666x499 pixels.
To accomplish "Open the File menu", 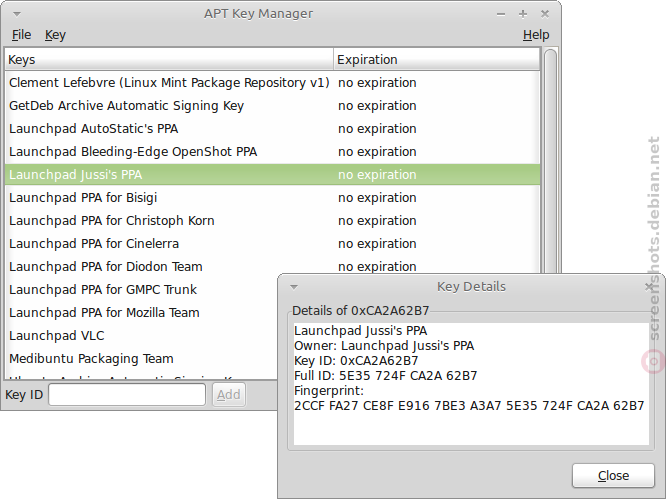I will coord(21,35).
